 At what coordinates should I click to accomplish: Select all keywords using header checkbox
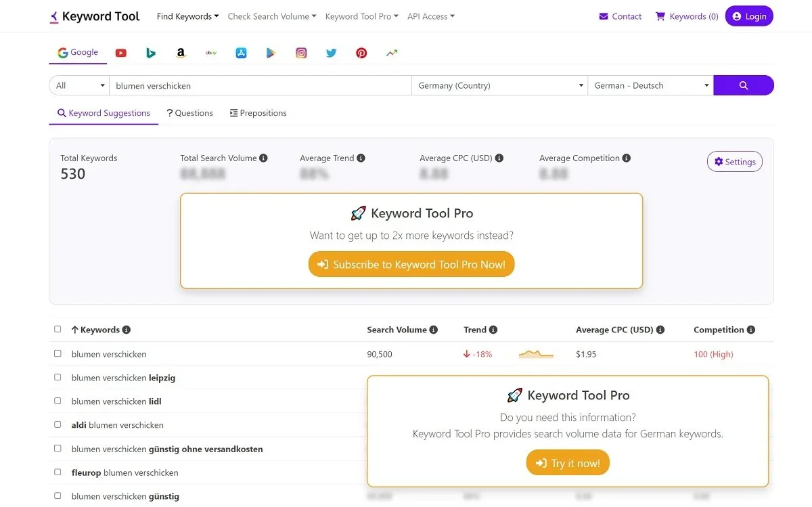pos(58,329)
